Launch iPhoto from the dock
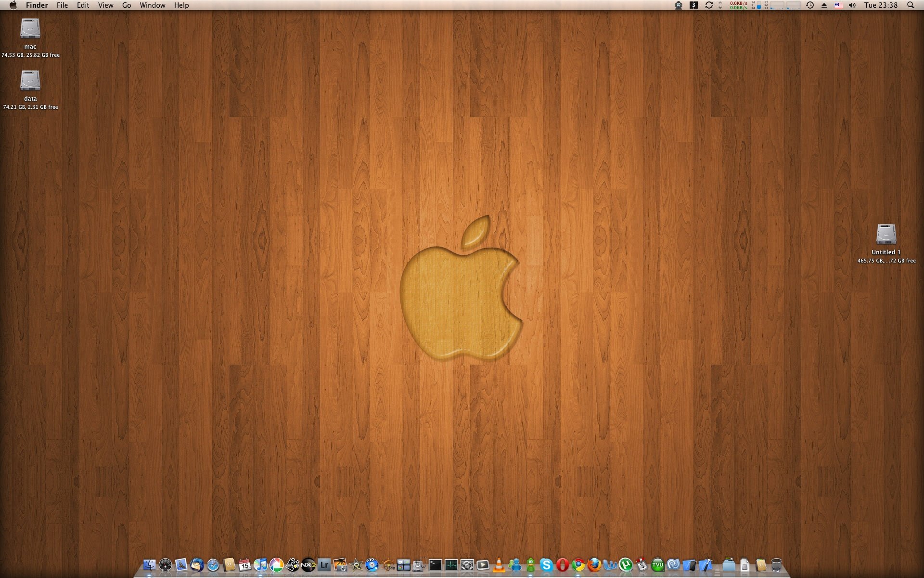Screen dimensions: 924x578 [340, 565]
